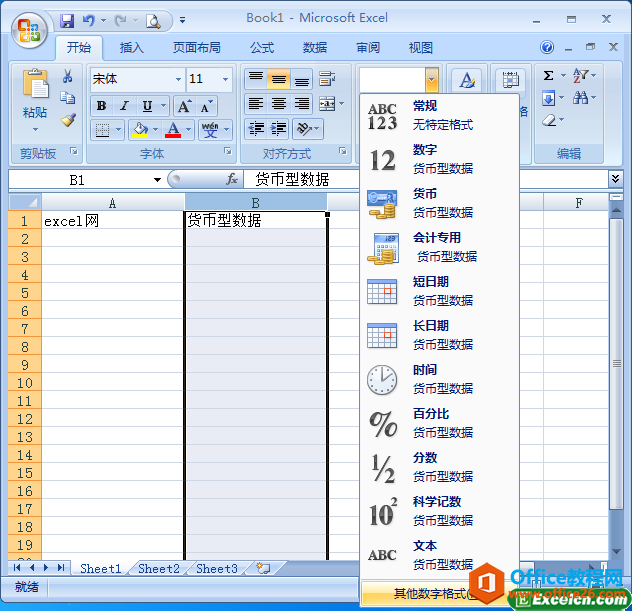Save the workbook with the floppy icon
The height and width of the screenshot is (611, 632).
tap(67, 21)
